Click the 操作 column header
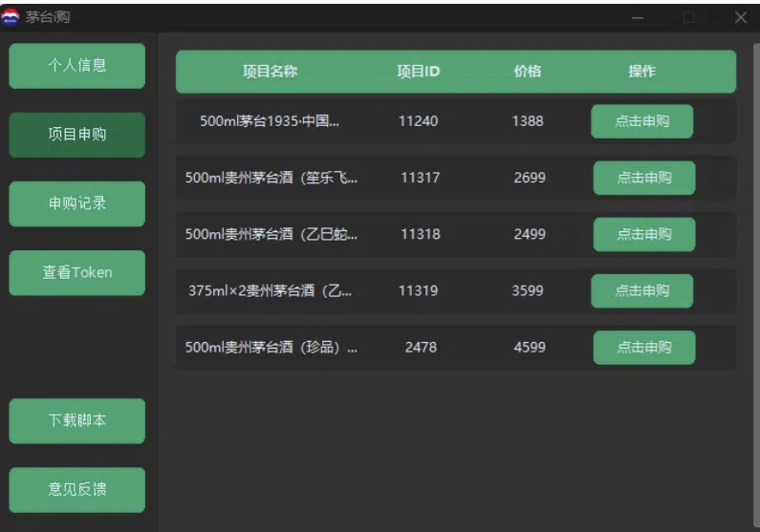 (641, 72)
